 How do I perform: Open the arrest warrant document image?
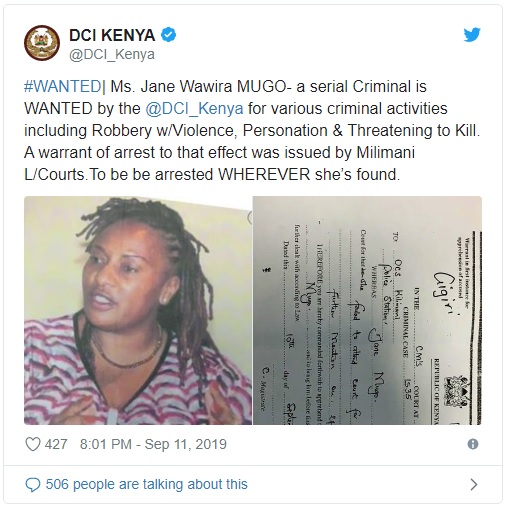tap(367, 310)
